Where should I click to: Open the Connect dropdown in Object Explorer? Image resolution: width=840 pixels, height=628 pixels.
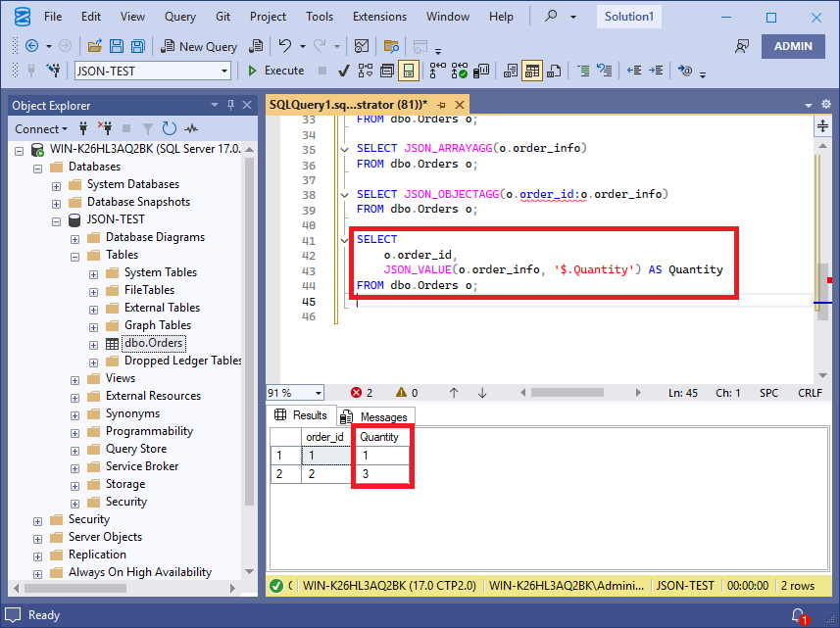(41, 129)
